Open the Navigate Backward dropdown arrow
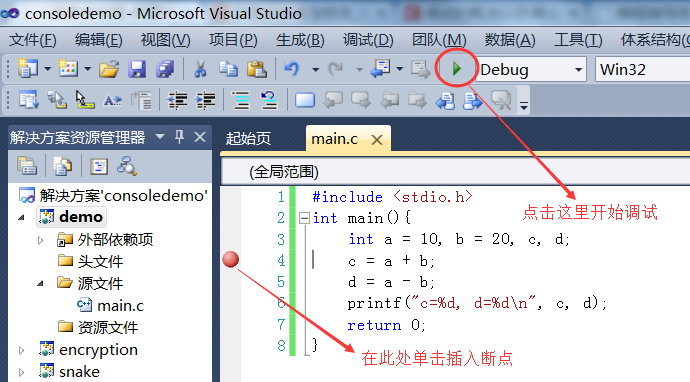The height and width of the screenshot is (382, 690). [x=400, y=69]
